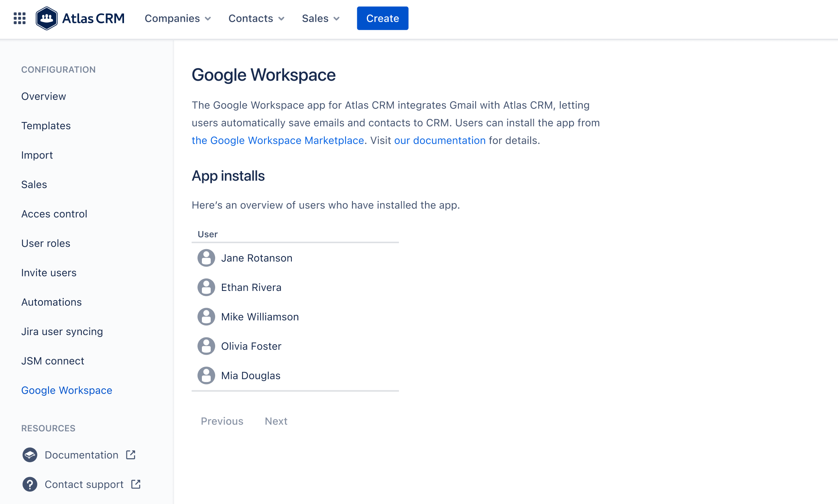
Task: Open the app switcher grid icon
Action: pyautogui.click(x=19, y=18)
